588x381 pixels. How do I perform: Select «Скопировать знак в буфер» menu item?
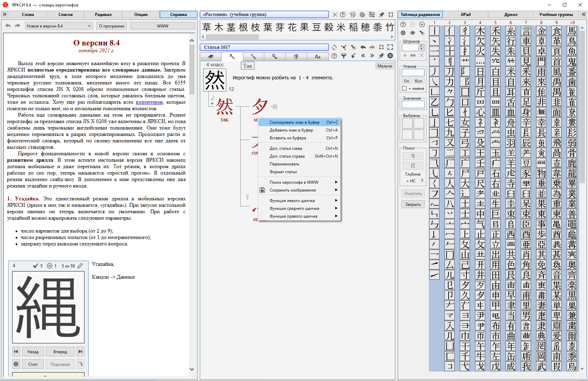pos(299,122)
